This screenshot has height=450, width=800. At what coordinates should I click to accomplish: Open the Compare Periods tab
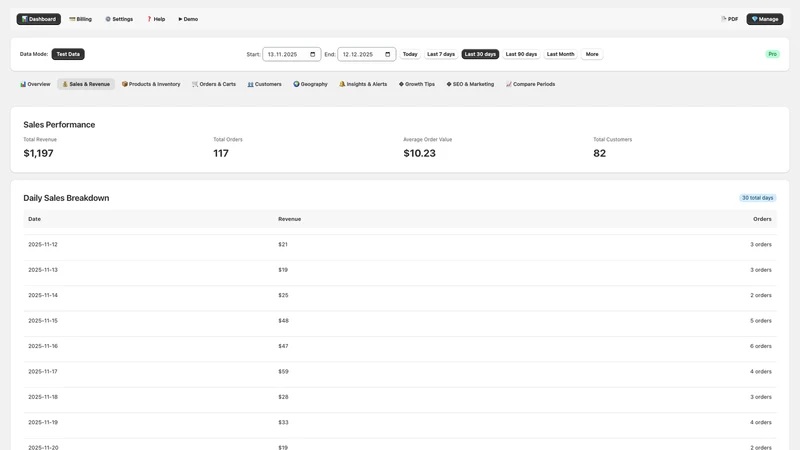pos(531,84)
